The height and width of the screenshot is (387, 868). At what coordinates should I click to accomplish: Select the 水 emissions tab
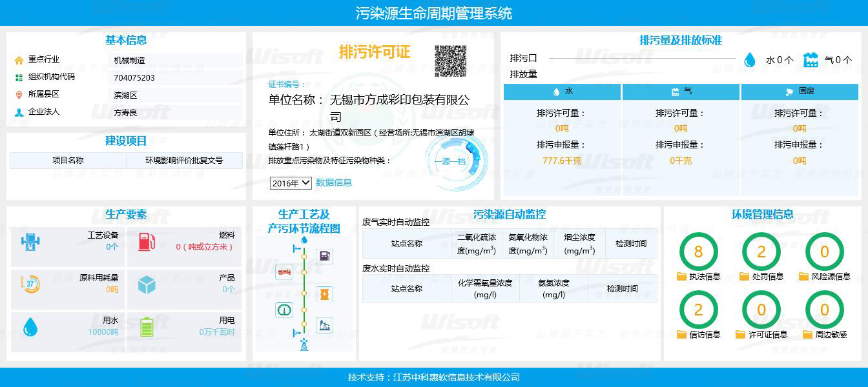(562, 92)
